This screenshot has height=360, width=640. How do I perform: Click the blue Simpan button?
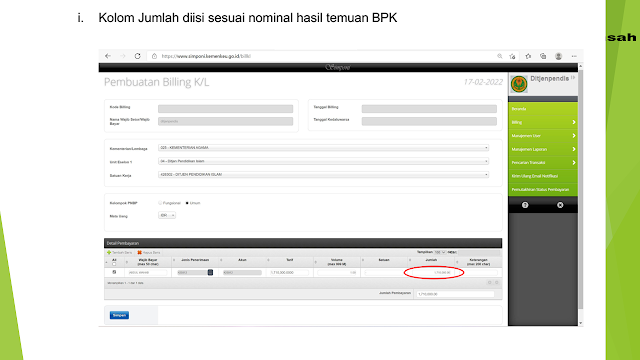[119, 315]
